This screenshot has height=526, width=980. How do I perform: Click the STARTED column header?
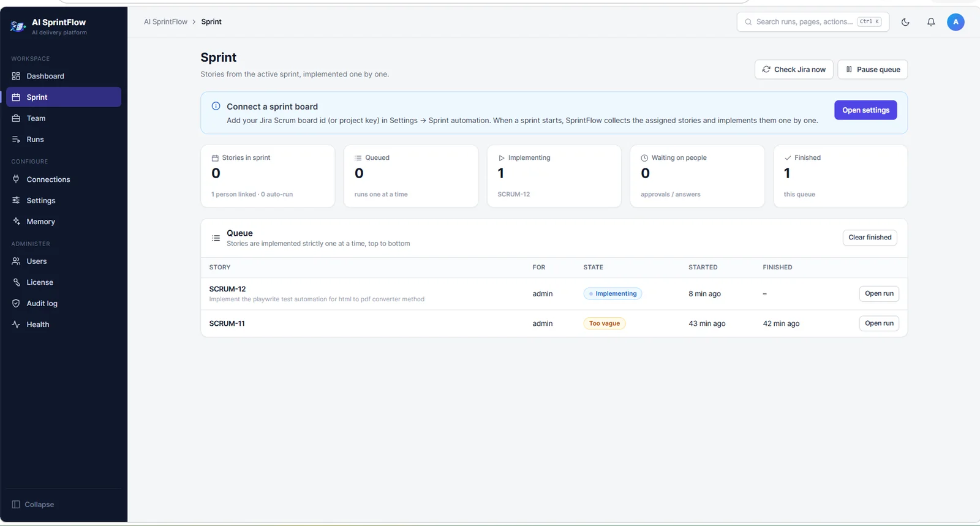coord(703,268)
